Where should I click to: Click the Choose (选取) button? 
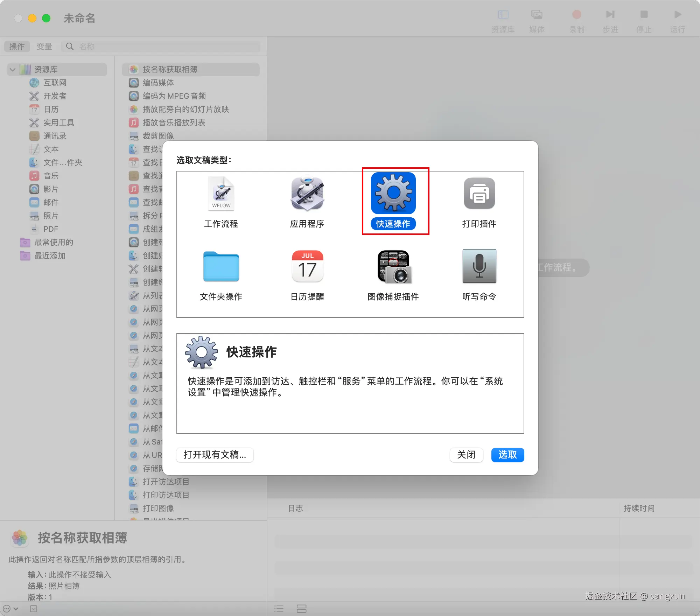507,455
